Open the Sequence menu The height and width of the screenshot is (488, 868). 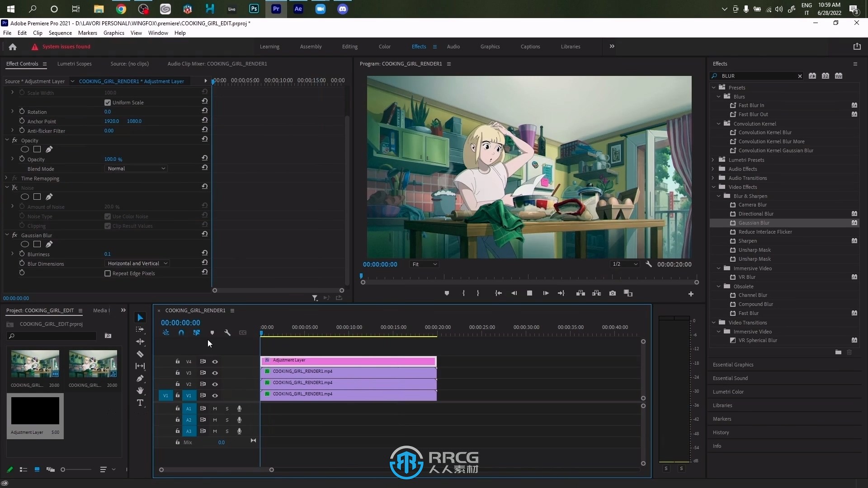pyautogui.click(x=60, y=33)
